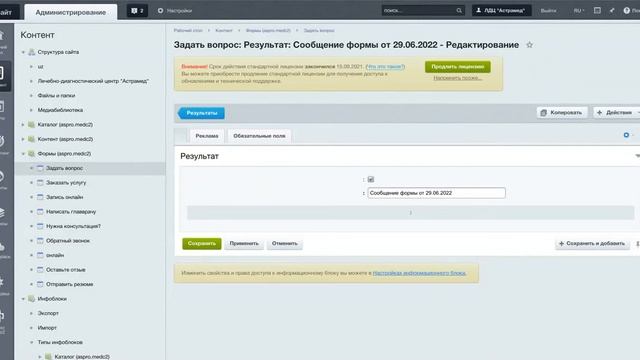The height and width of the screenshot is (360, 640).
Task: Focus the name field with Сообщение формы
Action: 436,193
